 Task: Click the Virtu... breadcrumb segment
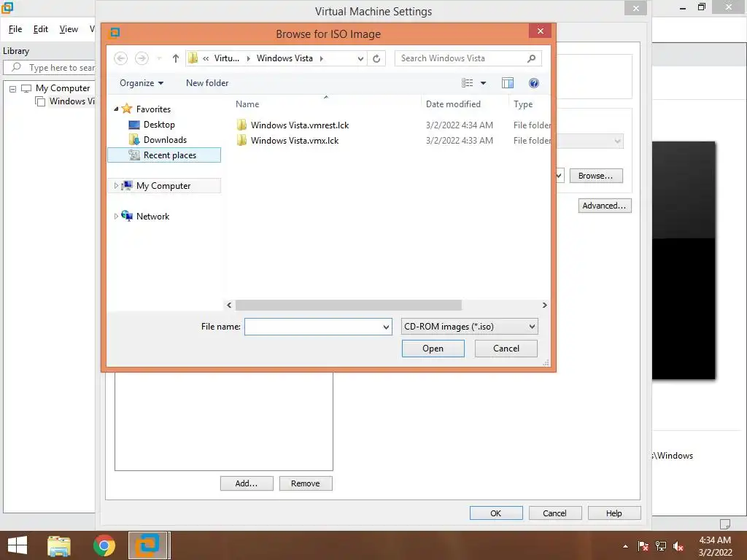[x=226, y=58]
